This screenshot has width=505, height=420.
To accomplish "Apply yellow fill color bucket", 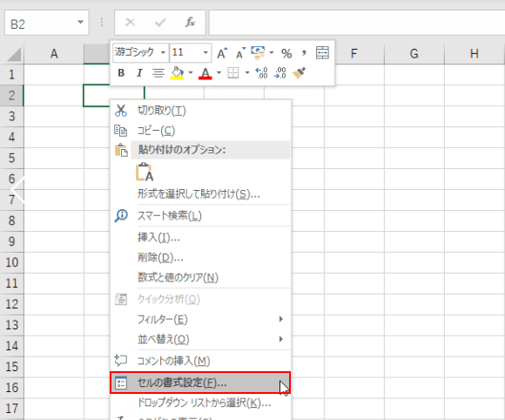I will [177, 73].
